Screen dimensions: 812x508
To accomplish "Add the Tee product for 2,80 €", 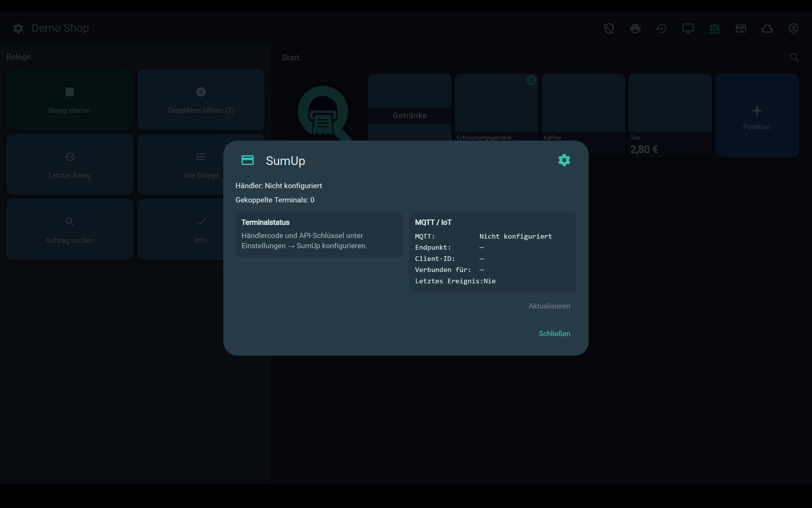I will point(670,115).
